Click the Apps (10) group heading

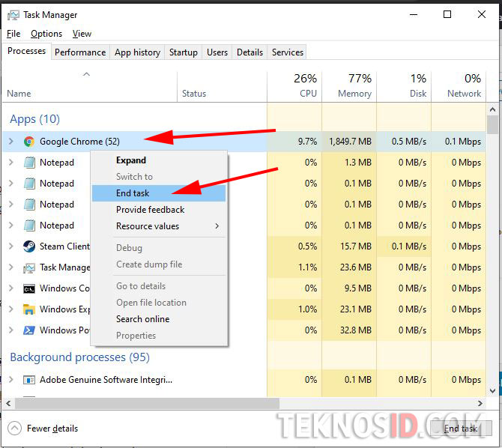[x=35, y=119]
